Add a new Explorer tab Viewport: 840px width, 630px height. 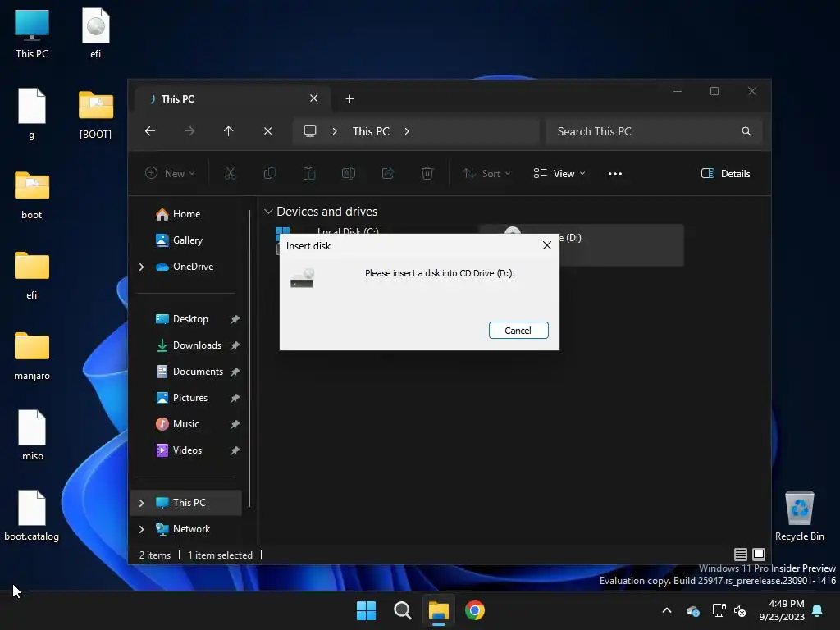(x=349, y=98)
